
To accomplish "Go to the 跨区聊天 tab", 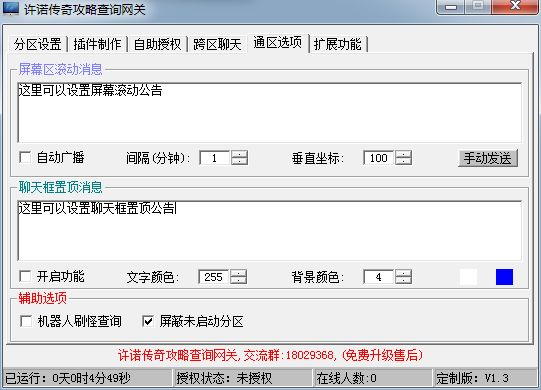I will [217, 44].
